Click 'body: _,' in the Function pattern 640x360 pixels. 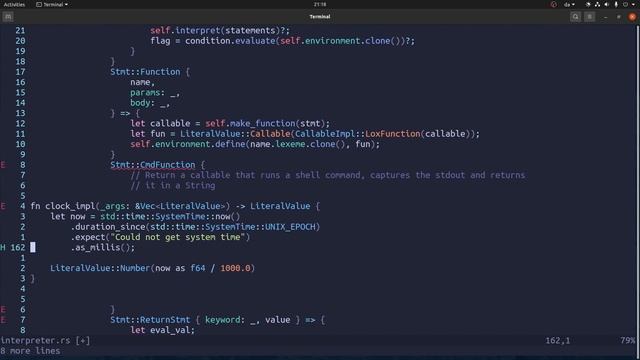[150, 103]
